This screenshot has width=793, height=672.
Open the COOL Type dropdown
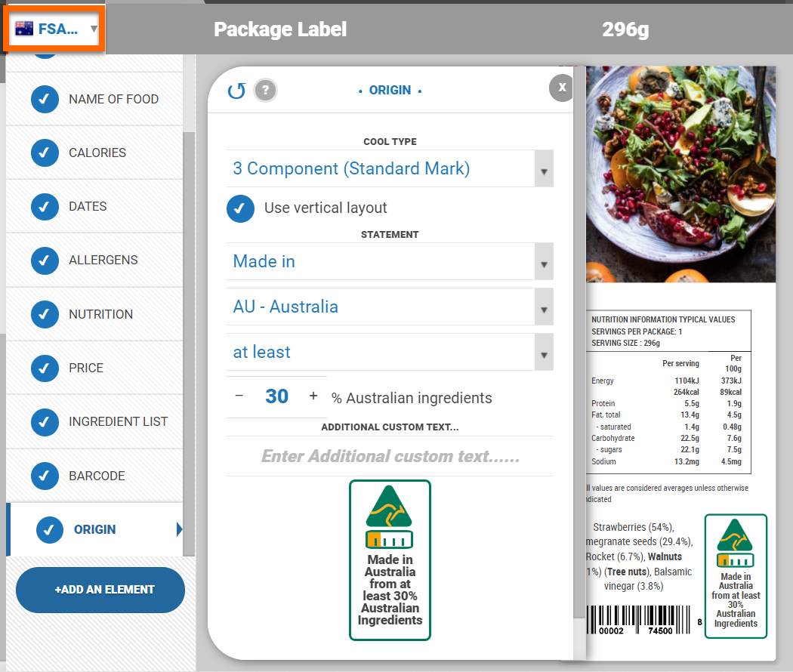[x=390, y=169]
